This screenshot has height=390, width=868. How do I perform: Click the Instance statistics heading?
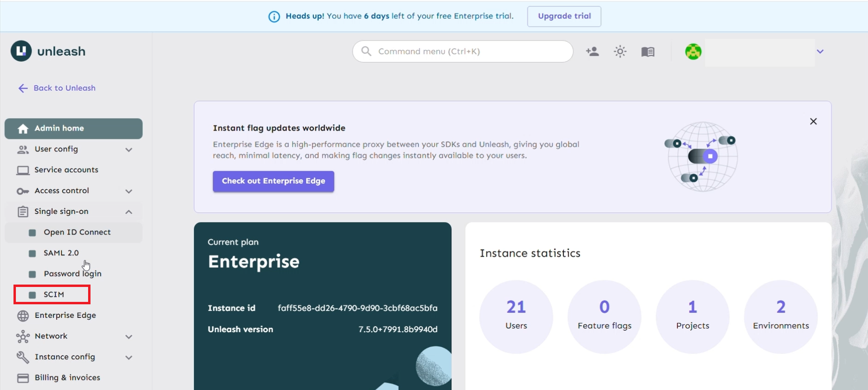[530, 253]
